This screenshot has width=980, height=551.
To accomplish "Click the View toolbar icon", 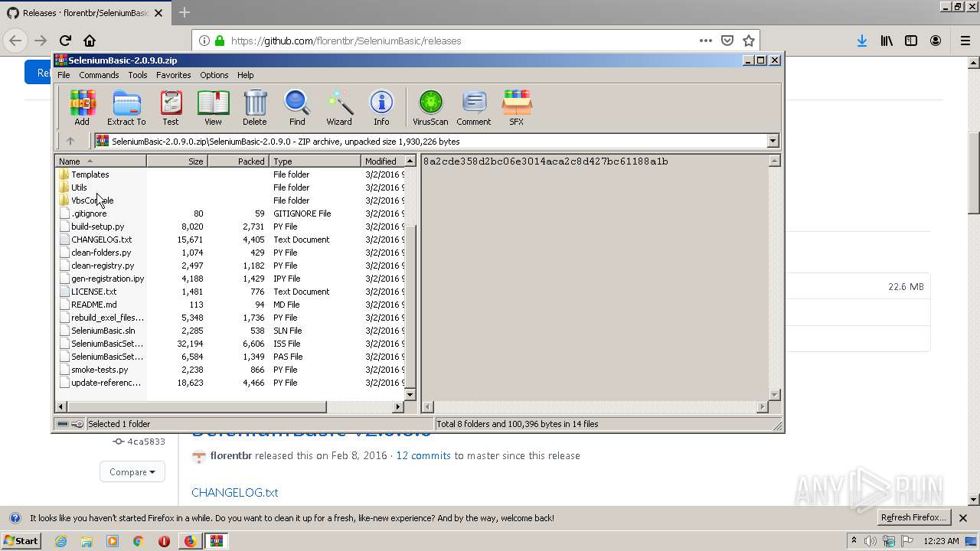I will point(213,107).
